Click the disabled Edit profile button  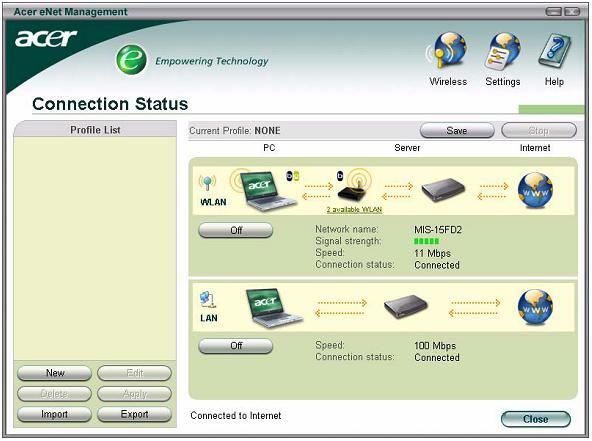[134, 373]
